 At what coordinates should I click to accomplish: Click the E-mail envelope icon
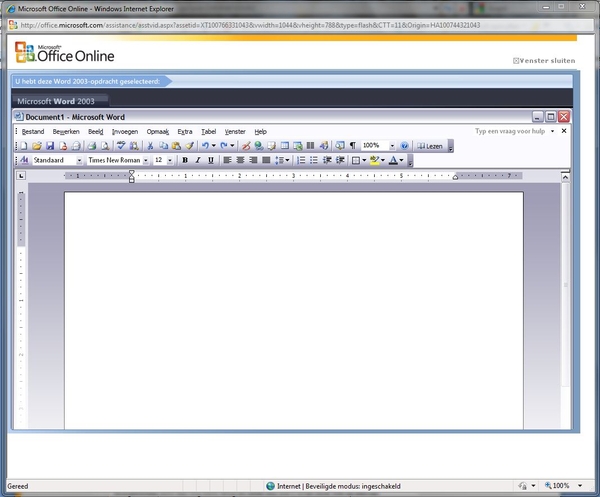click(76, 146)
